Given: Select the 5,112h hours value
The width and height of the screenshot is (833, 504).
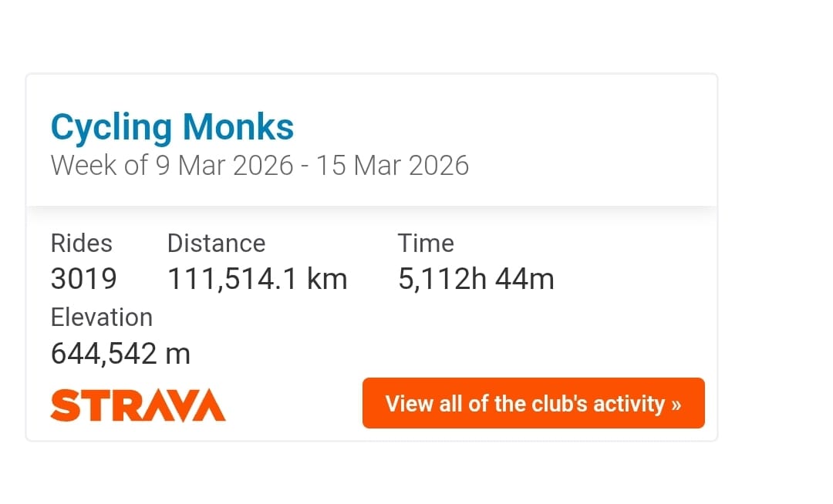Looking at the screenshot, I should coord(442,279).
